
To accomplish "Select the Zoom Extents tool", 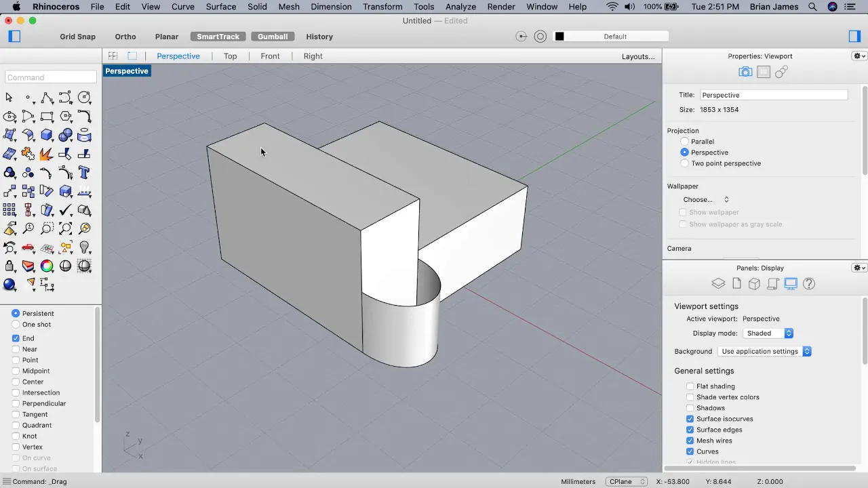I will pos(66,228).
